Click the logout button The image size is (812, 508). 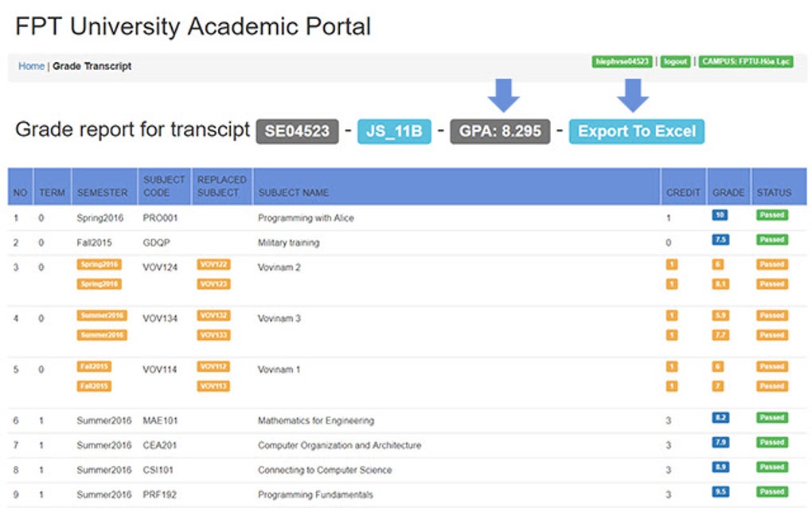[x=674, y=62]
